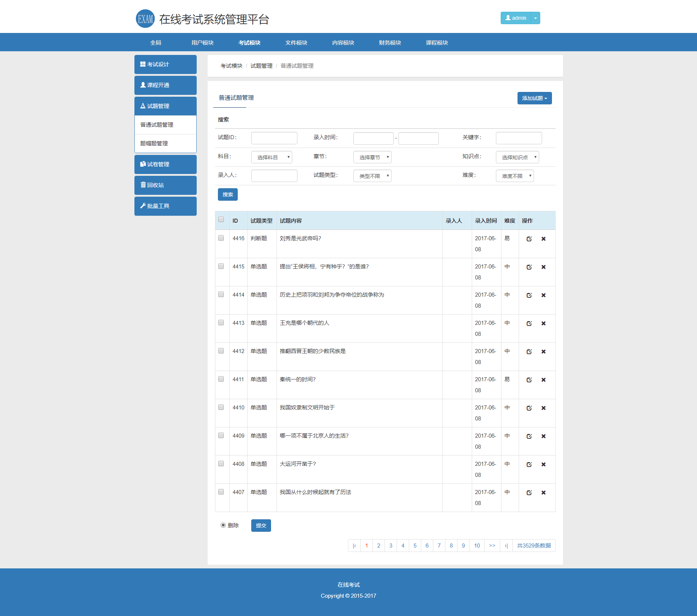The image size is (697, 616).
Task: Select the 删除 radio button
Action: [x=223, y=525]
